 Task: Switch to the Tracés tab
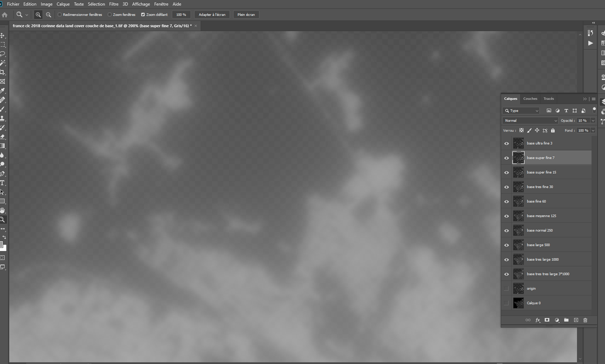point(549,99)
